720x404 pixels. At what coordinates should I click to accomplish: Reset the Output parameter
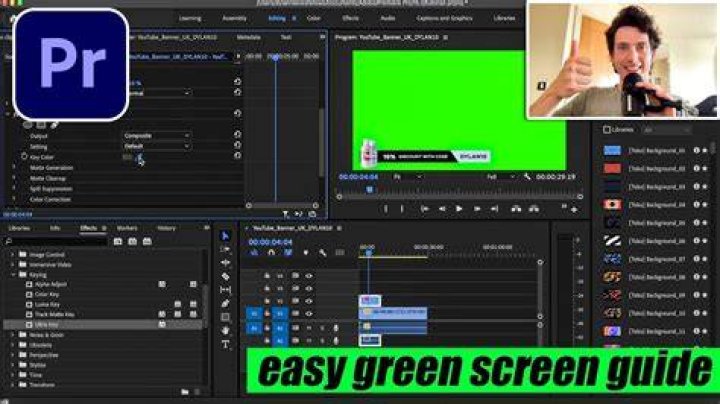pyautogui.click(x=237, y=135)
